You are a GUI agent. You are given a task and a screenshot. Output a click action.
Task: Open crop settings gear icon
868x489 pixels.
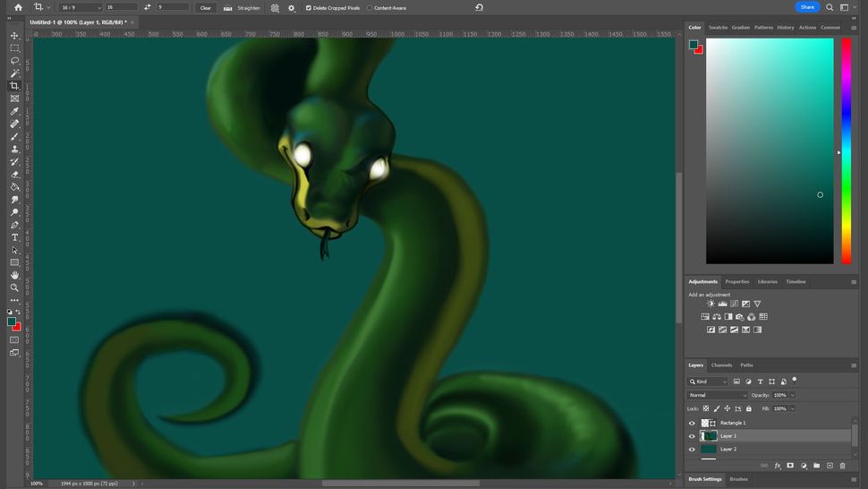292,8
